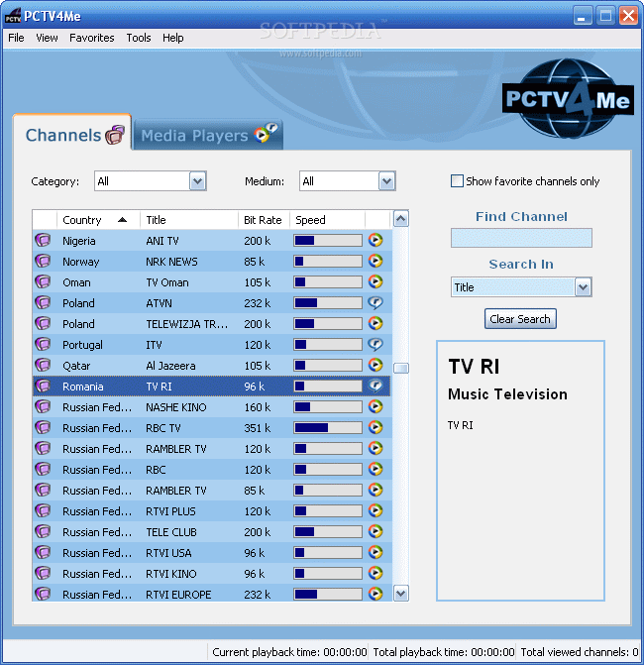
Task: Click the speed bar for RTVI EUROPE
Action: pos(328,594)
